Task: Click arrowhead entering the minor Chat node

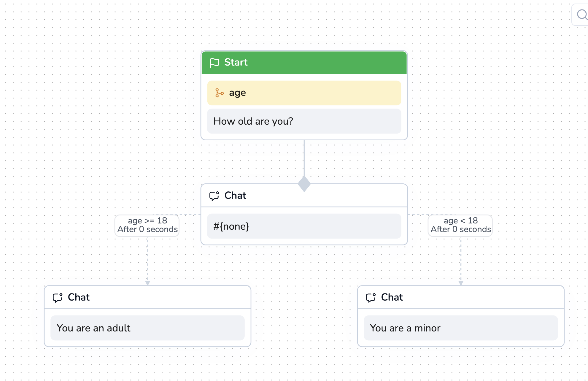Action: coord(461,283)
